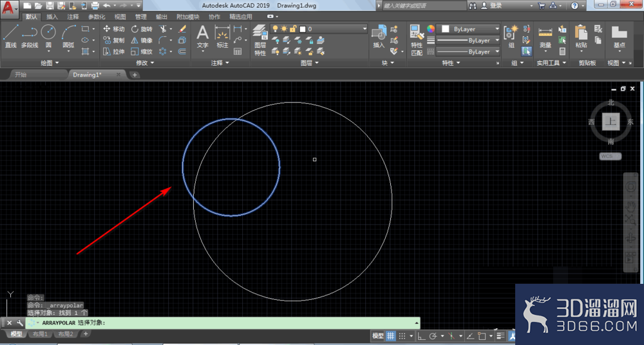Select the Line (直线) draw tool
644x345 pixels.
point(11,36)
